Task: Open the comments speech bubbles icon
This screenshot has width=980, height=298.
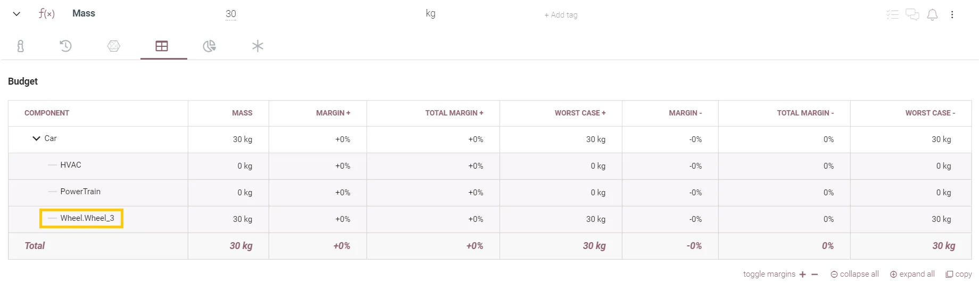Action: pyautogui.click(x=912, y=15)
